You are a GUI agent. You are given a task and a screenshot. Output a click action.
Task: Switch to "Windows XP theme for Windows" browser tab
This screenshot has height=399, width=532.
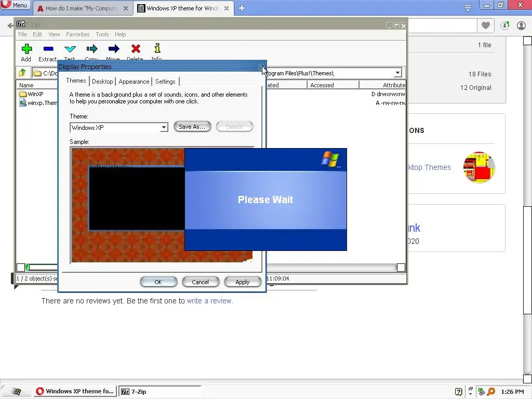tap(183, 8)
